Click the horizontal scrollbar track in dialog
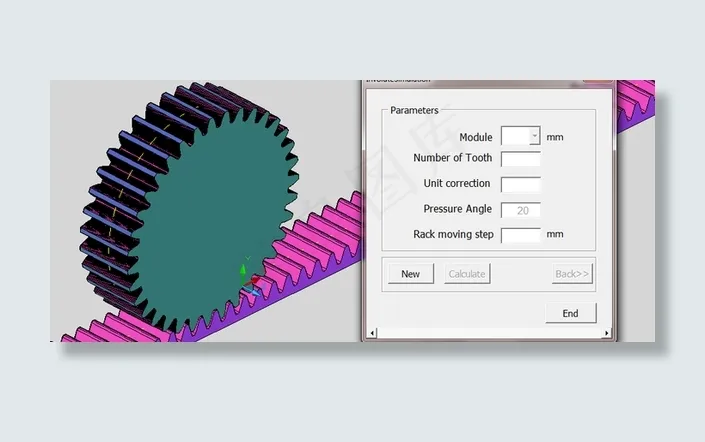Viewport: 705px width, 442px height. (490, 333)
